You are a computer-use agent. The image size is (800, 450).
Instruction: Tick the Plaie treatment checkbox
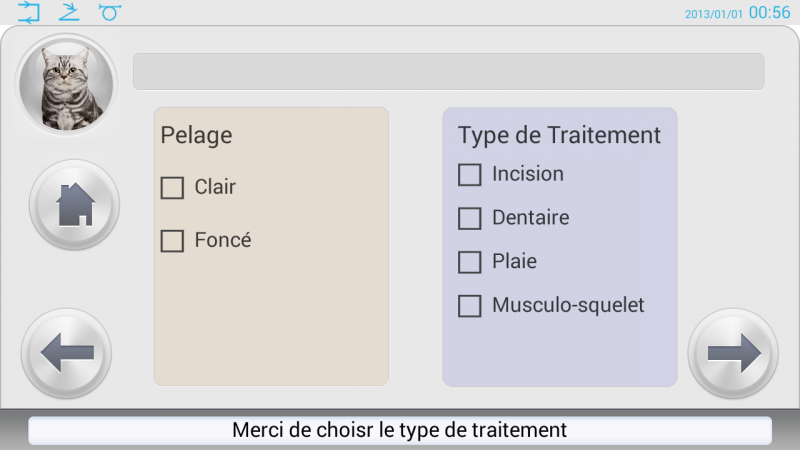469,262
